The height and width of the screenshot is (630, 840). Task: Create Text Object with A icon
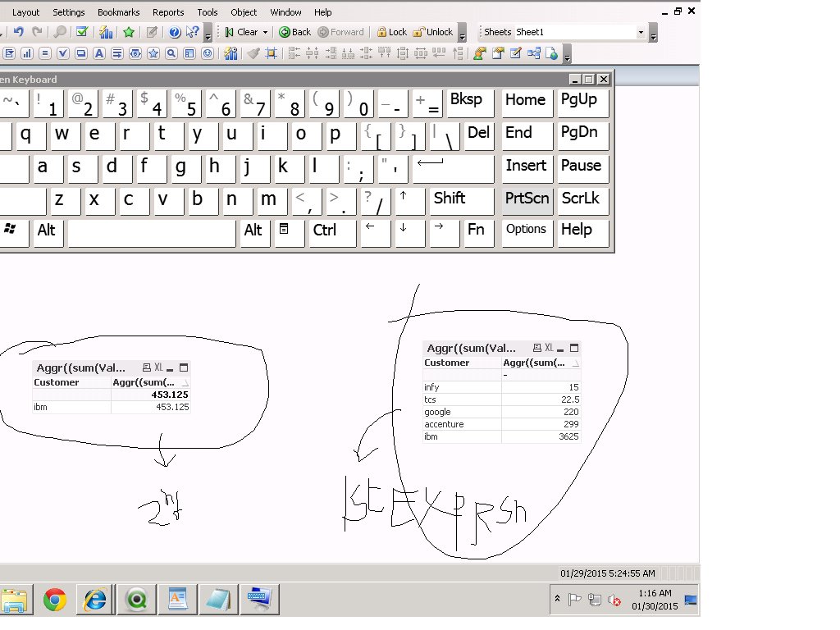pos(99,53)
